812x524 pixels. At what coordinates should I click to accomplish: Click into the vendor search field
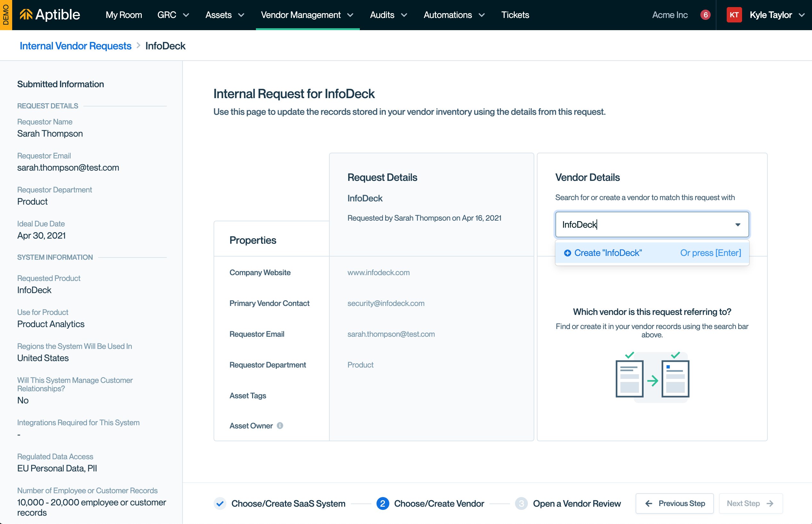click(643, 224)
